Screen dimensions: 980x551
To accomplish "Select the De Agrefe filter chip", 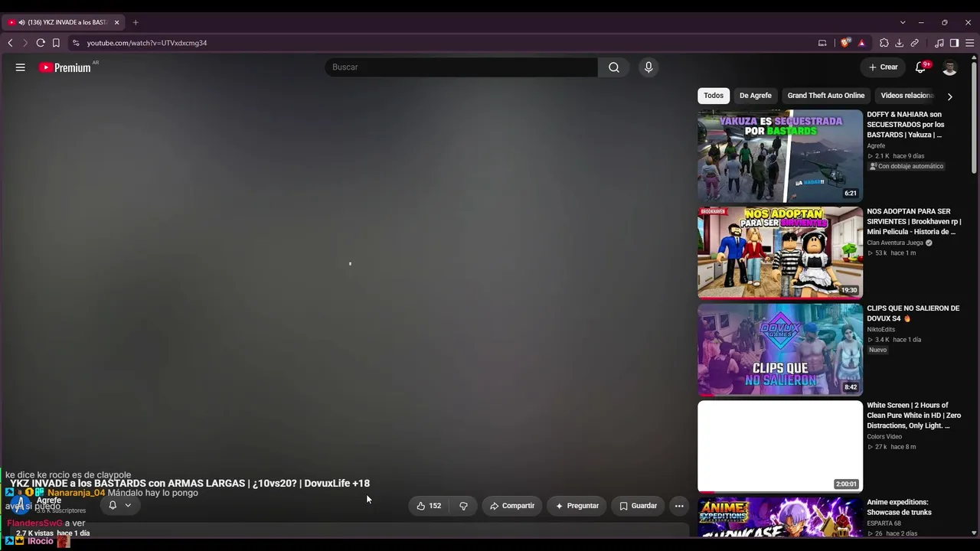I will pos(756,96).
